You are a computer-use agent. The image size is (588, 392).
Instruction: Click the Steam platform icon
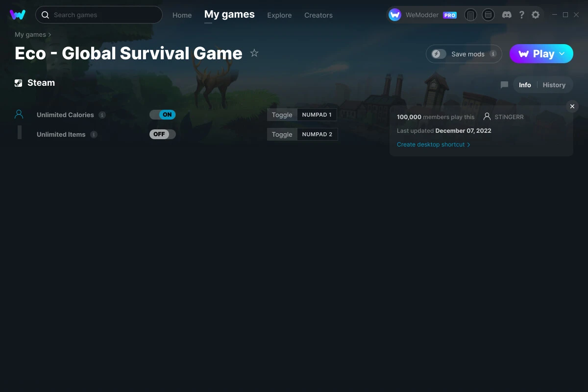[x=18, y=83]
